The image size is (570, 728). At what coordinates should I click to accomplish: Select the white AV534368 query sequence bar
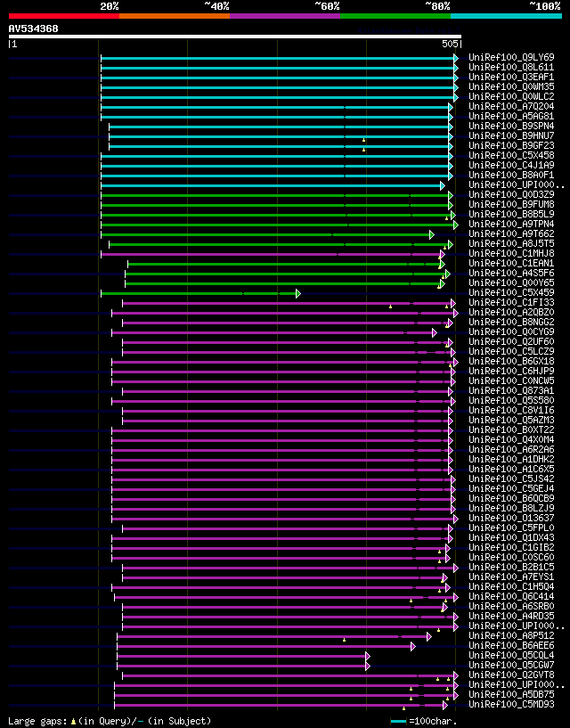tap(235, 37)
